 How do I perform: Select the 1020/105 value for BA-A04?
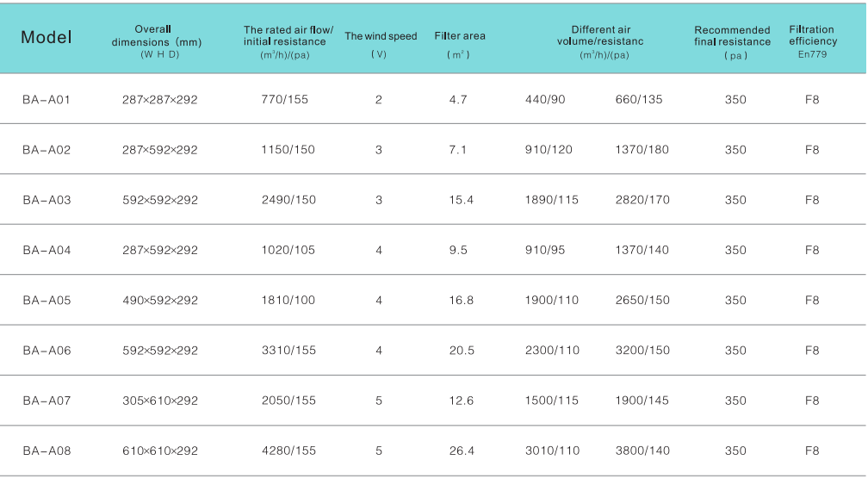(288, 250)
